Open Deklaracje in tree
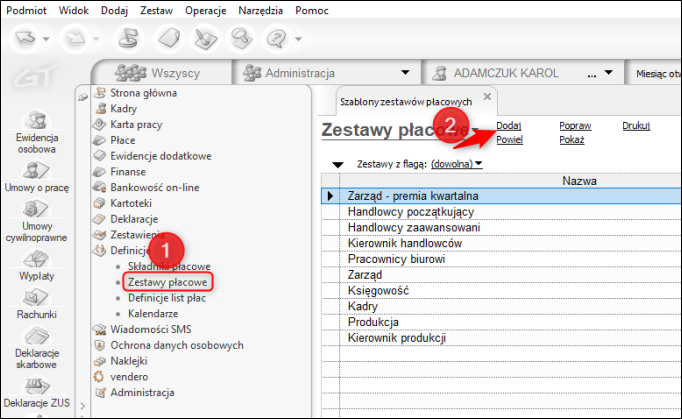Viewport: 682px width, 419px height. click(x=134, y=219)
